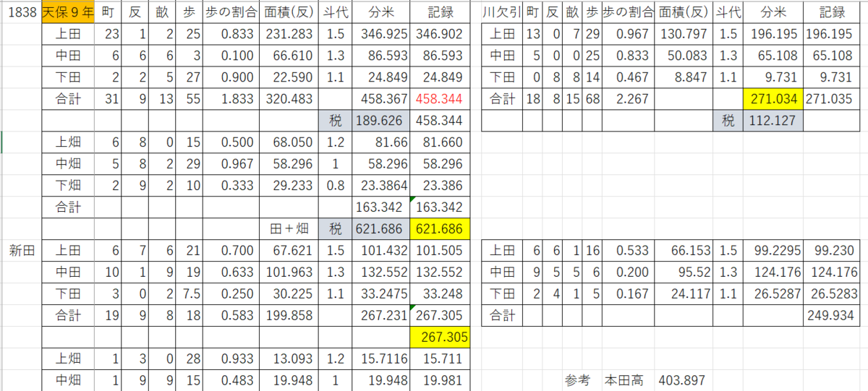Image resolution: width=868 pixels, height=391 pixels.
Task: Select the 66.153 area cell
Action: (x=684, y=250)
